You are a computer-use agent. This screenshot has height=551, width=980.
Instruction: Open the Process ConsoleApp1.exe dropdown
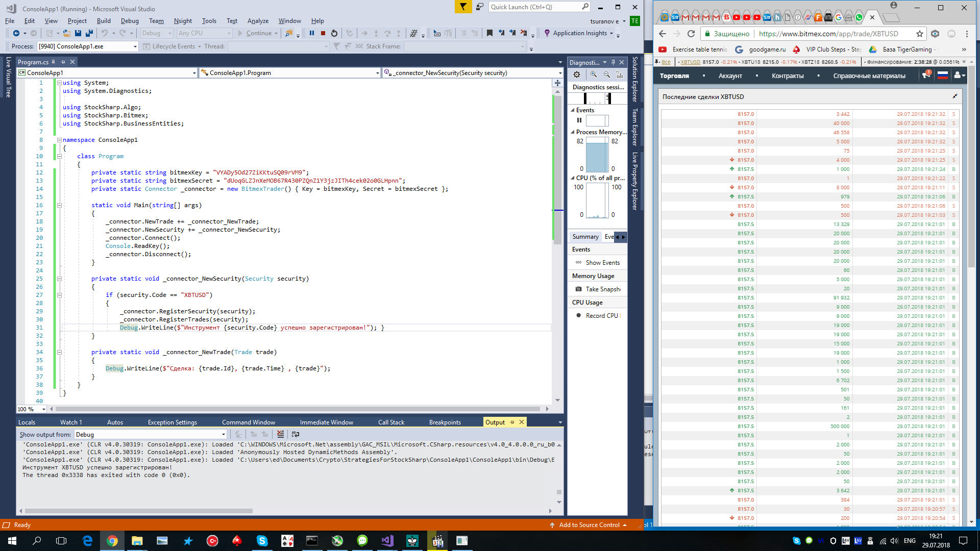pyautogui.click(x=135, y=46)
